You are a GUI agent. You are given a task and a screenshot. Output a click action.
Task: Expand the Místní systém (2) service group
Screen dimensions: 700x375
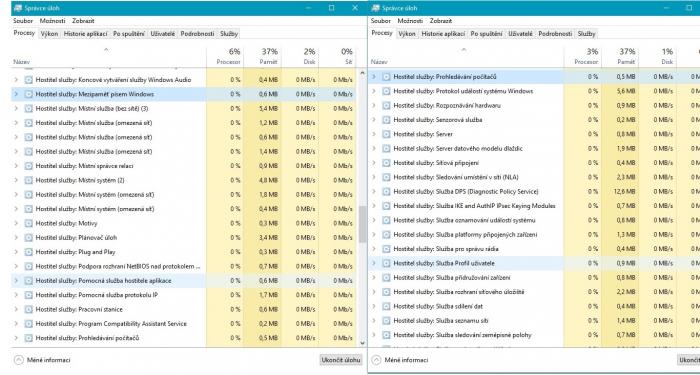coord(16,180)
